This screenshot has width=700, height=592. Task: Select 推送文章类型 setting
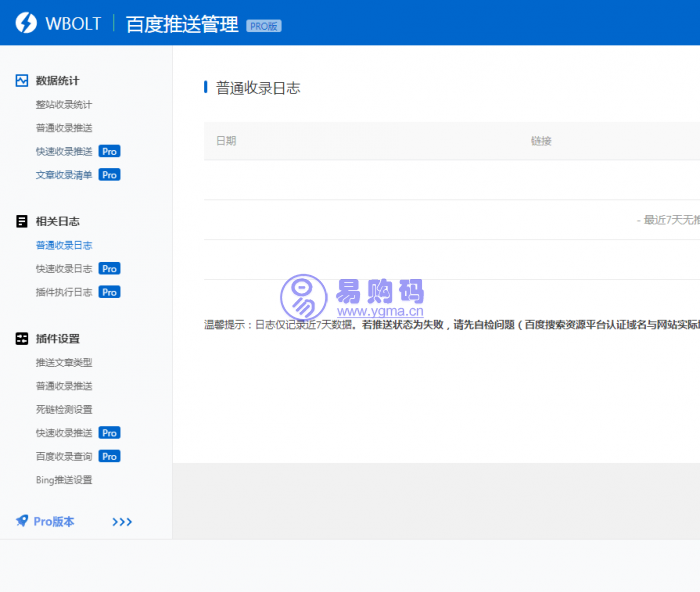click(x=64, y=362)
